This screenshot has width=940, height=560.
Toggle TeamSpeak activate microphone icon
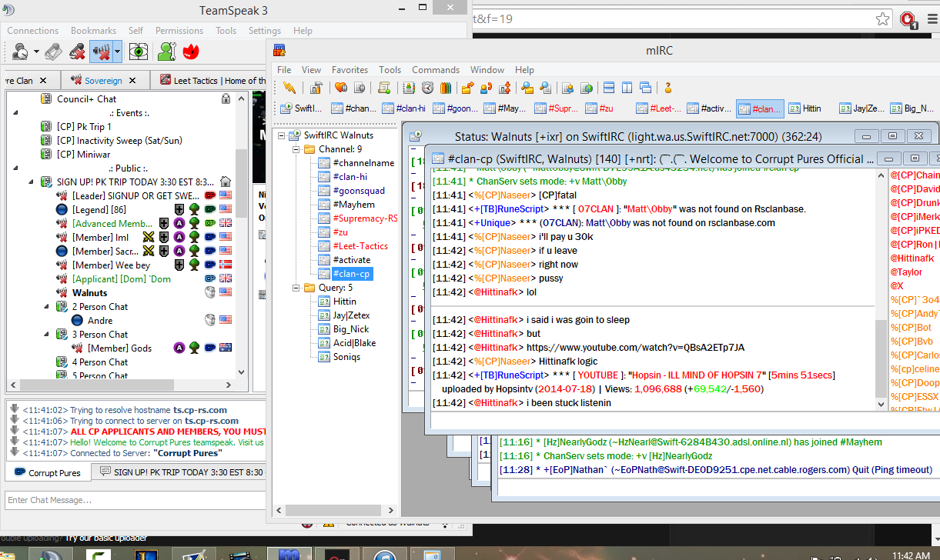pyautogui.click(x=54, y=52)
